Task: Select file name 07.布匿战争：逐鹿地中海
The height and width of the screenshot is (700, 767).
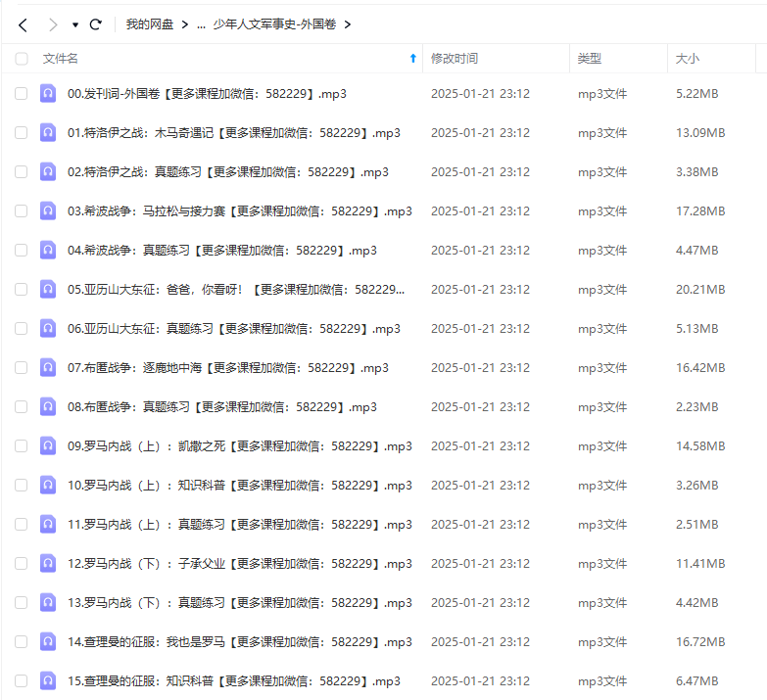Action: click(x=228, y=367)
